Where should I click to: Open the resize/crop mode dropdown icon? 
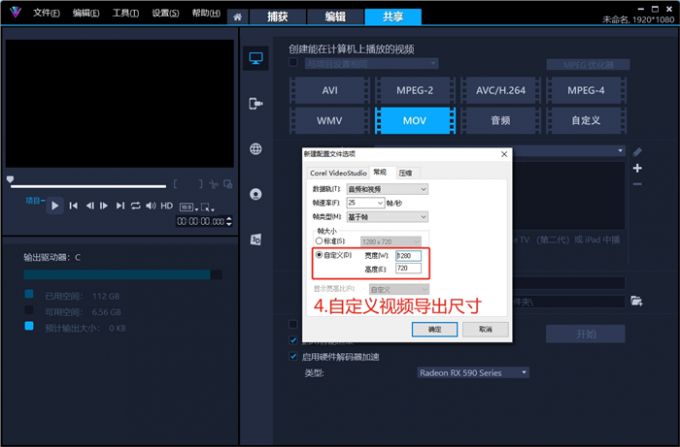tap(208, 207)
